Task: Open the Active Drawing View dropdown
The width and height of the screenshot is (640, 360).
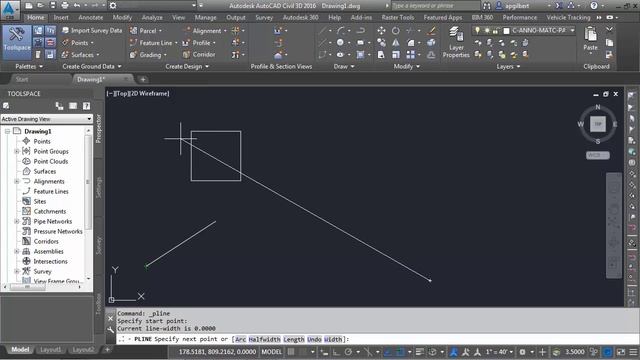Action: click(47, 119)
